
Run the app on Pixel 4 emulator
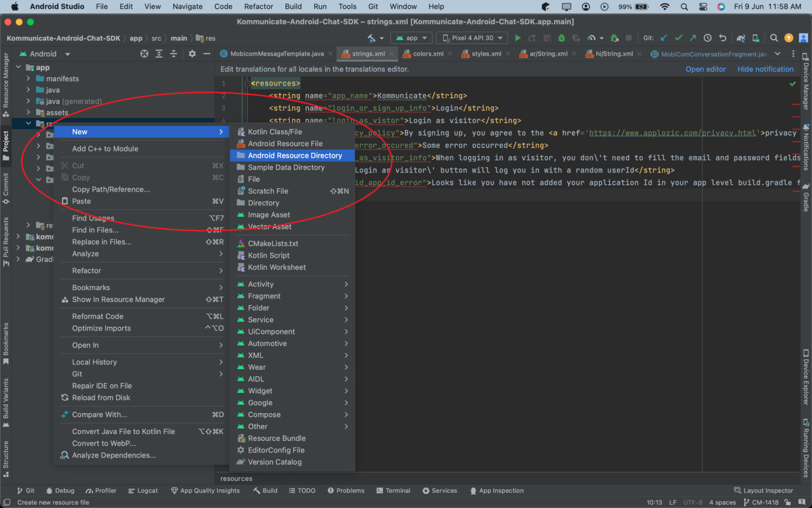pos(517,38)
